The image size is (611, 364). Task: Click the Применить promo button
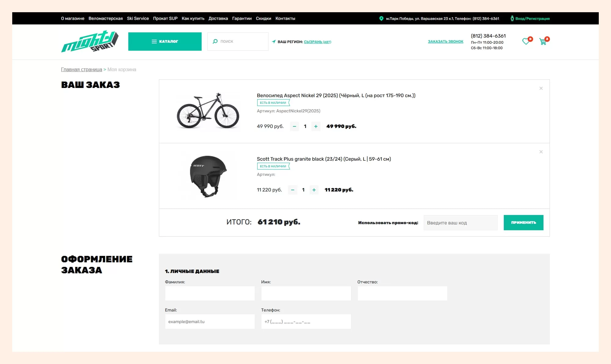pyautogui.click(x=523, y=223)
